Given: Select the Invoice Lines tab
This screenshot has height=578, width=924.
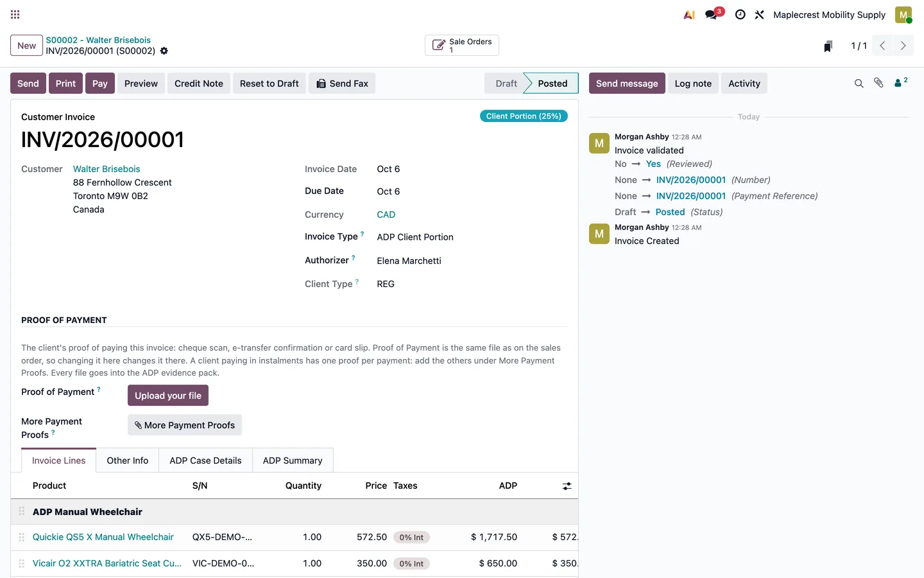Looking at the screenshot, I should pyautogui.click(x=58, y=460).
